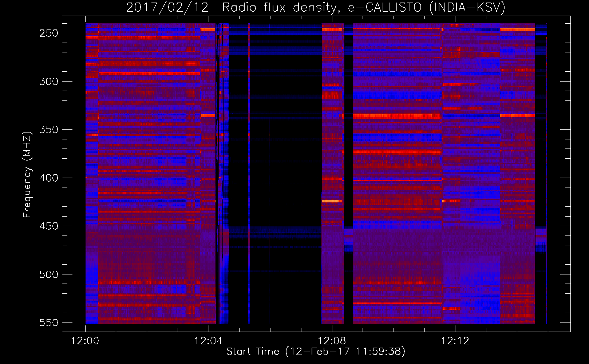The image size is (589, 364).
Task: Click the 'Start Time (12-Feb-17 11:59:38)' label
Action: [316, 352]
